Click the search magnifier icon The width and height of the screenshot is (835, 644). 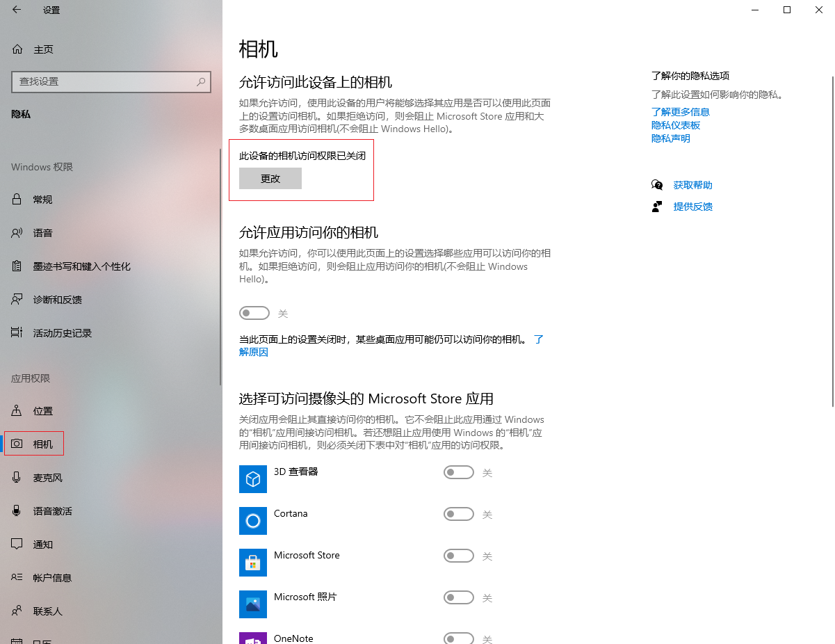(x=201, y=81)
